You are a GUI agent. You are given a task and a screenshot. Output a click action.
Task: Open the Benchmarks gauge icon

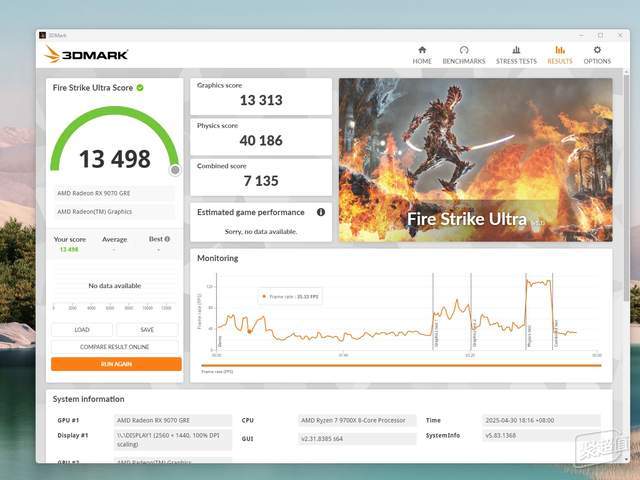coord(464,50)
